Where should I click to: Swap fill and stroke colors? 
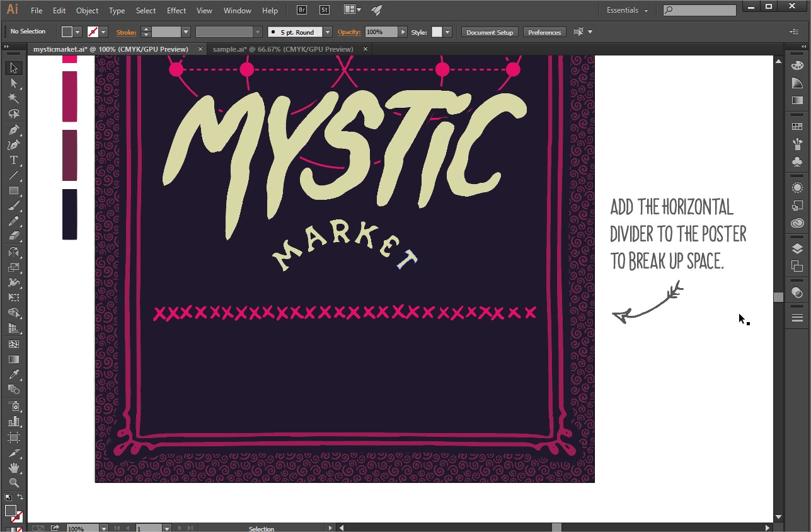tap(20, 498)
